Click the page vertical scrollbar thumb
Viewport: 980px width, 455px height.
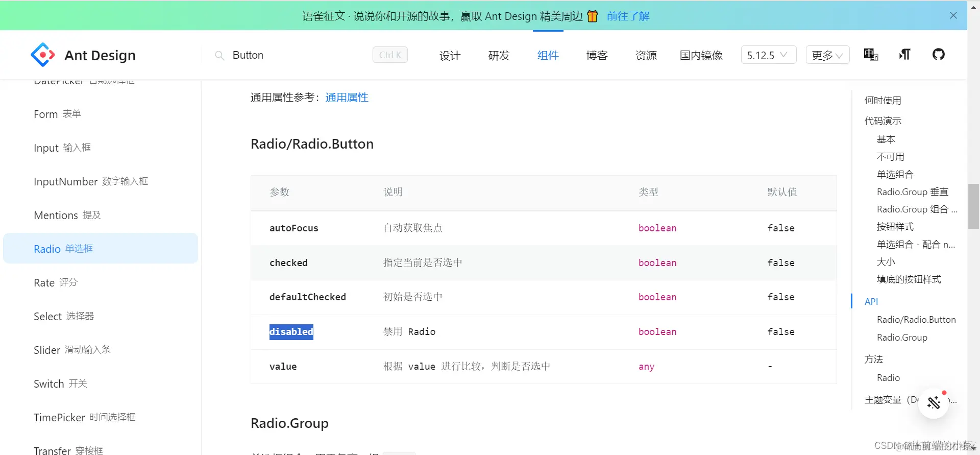[x=973, y=206]
